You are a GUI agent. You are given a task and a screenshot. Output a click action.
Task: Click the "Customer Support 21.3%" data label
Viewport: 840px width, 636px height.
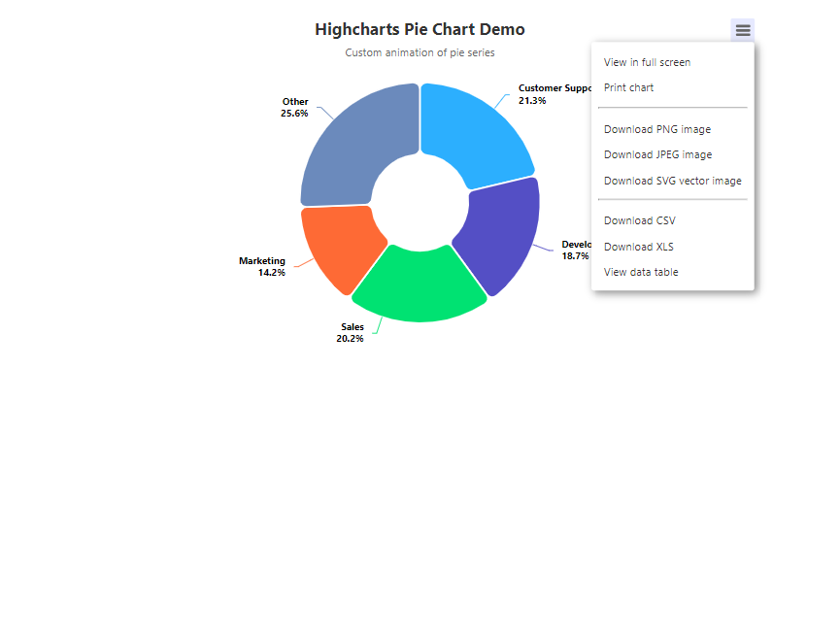(554, 94)
